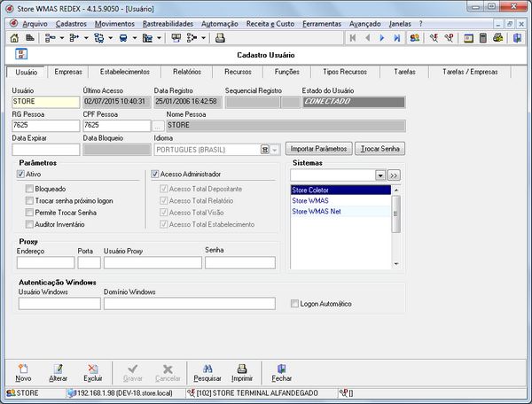The height and width of the screenshot is (404, 532).
Task: Enable Trocar senha próximo logon
Action: pos(29,200)
